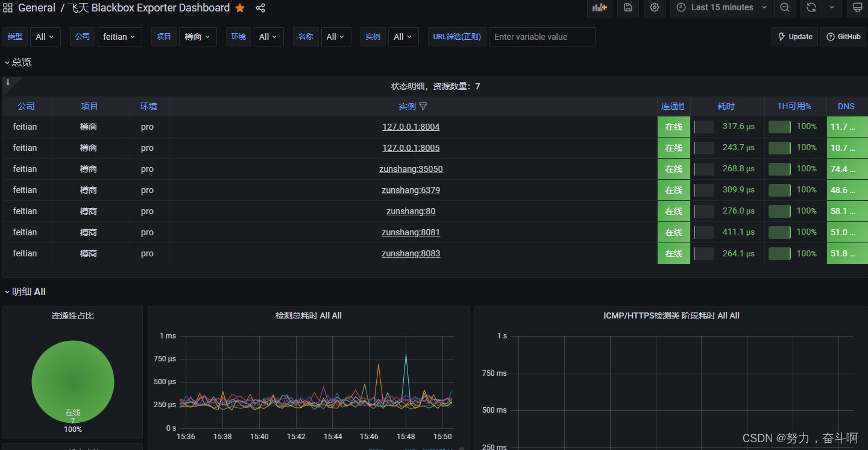The width and height of the screenshot is (868, 450).
Task: Open the 项目 樽商 dropdown
Action: pos(198,37)
